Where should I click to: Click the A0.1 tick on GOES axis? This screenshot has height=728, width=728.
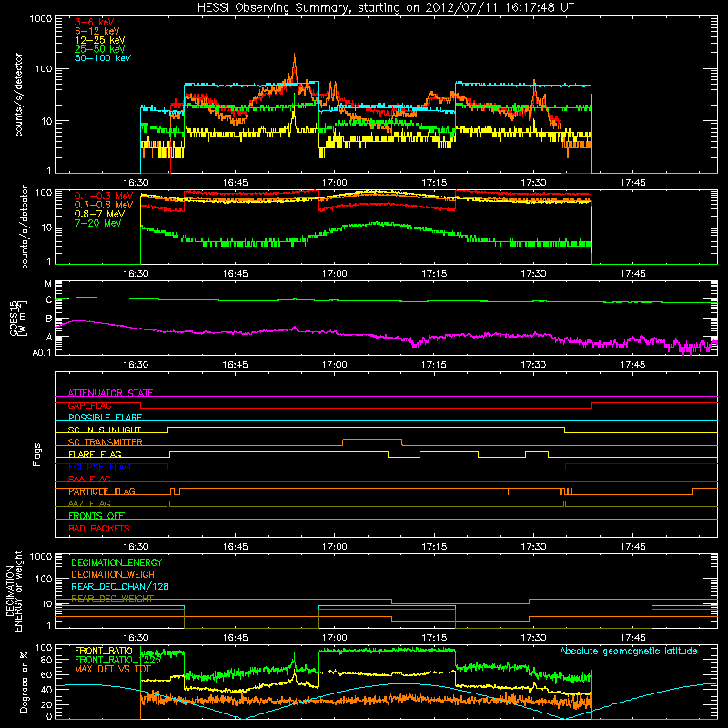pyautogui.click(x=42, y=352)
